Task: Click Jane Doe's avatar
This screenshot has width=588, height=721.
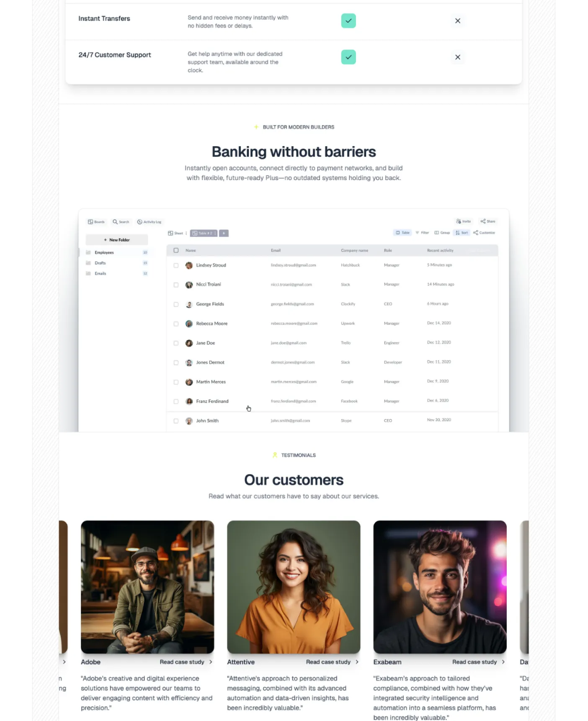Action: tap(189, 343)
